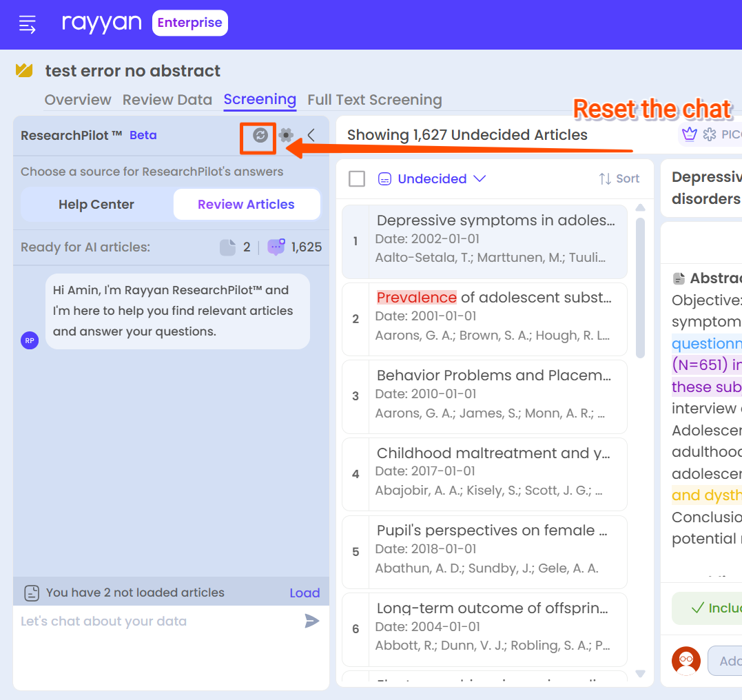
Task: Click the Include decision button
Action: [707, 608]
